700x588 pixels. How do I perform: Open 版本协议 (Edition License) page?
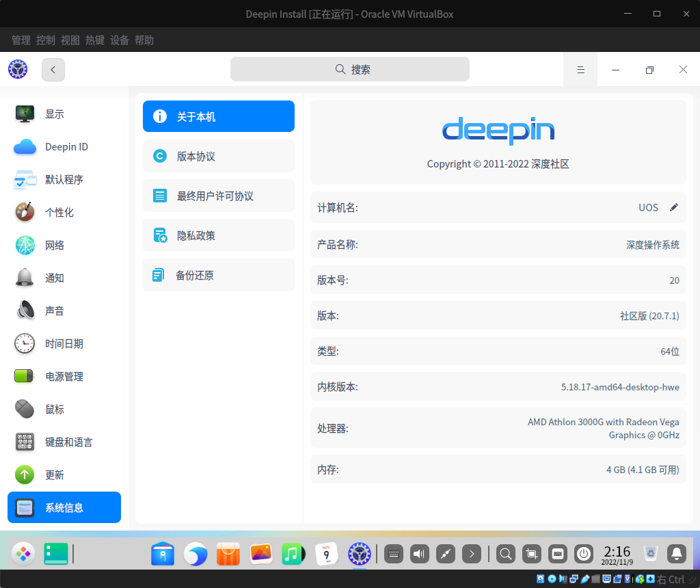point(219,156)
